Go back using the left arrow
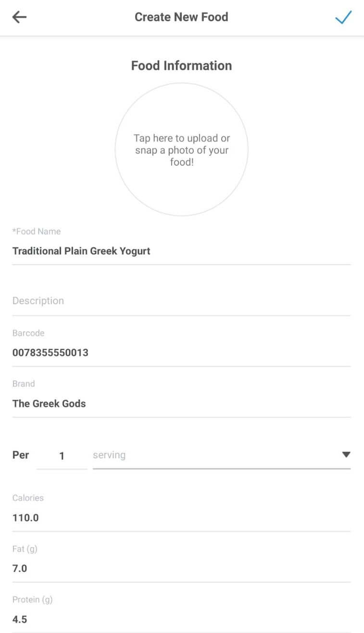364x633 pixels. (19, 17)
